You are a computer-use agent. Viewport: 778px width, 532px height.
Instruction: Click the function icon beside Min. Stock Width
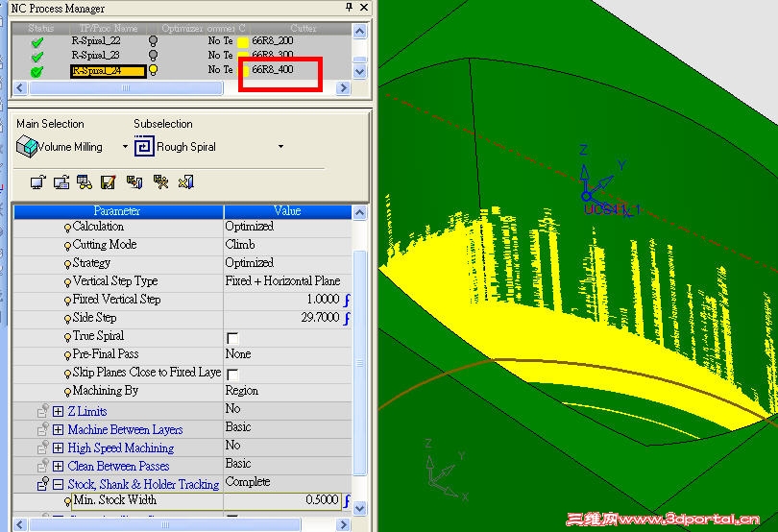(x=347, y=500)
